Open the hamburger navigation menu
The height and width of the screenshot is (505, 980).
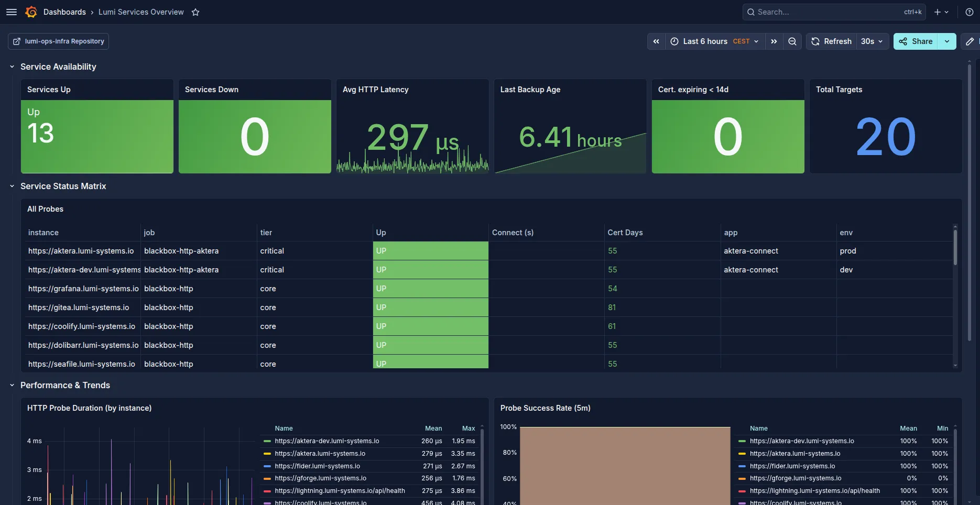(12, 12)
